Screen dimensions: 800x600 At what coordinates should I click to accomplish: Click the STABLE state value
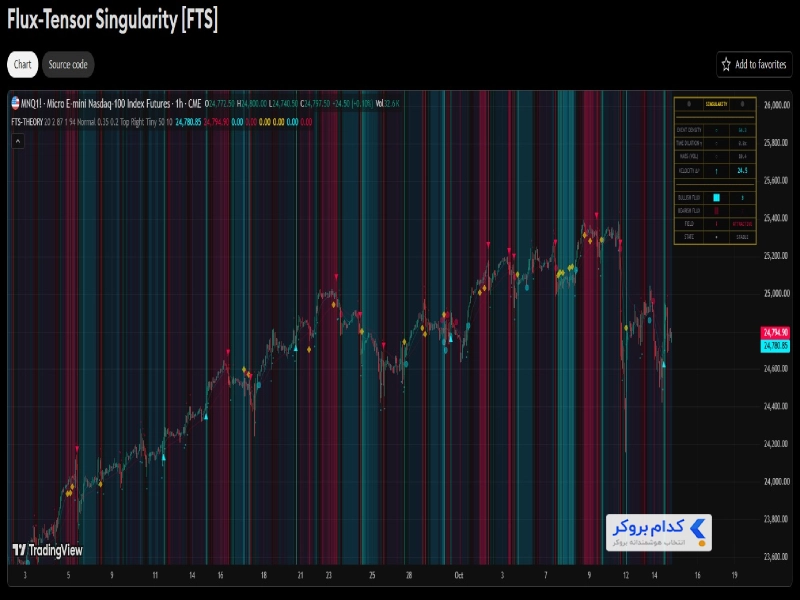(x=742, y=237)
